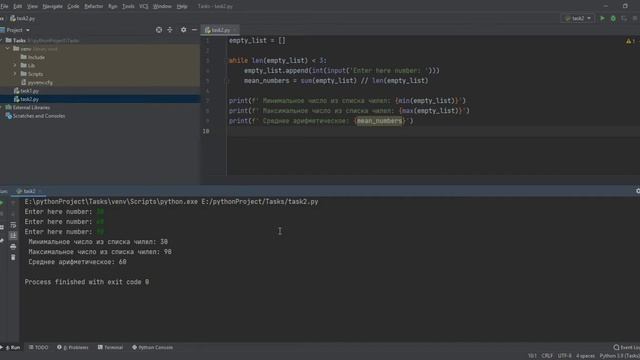Image resolution: width=640 pixels, height=360 pixels.
Task: Open the Navigate menu
Action: coord(53,6)
